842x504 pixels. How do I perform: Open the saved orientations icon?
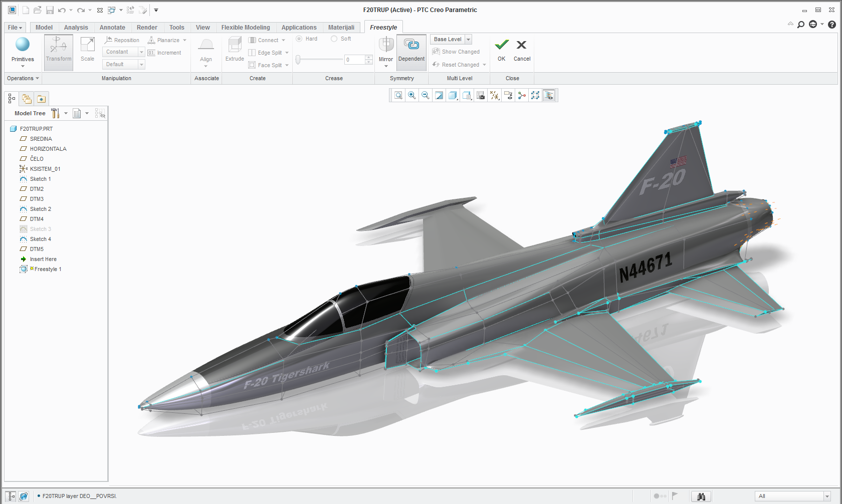tap(467, 95)
